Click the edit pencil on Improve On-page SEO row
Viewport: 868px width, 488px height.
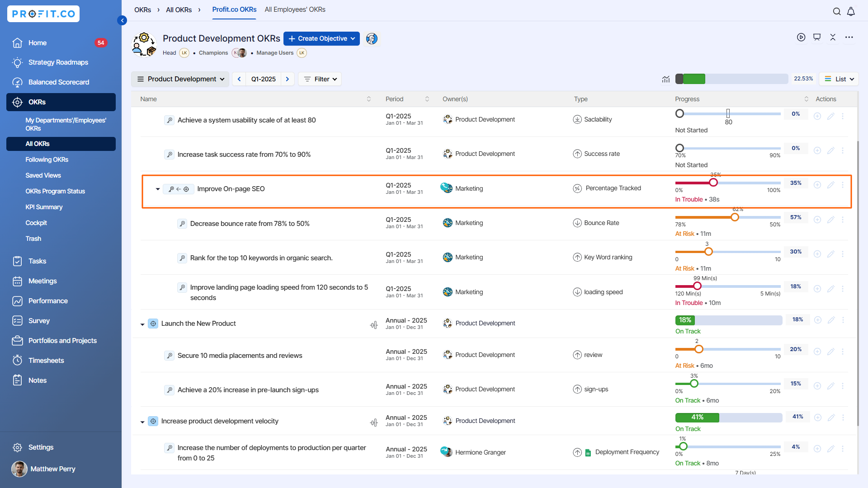tap(830, 185)
